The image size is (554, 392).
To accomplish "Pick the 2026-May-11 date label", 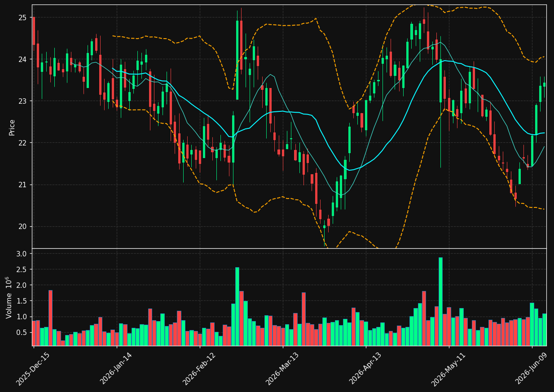I will (x=448, y=368).
